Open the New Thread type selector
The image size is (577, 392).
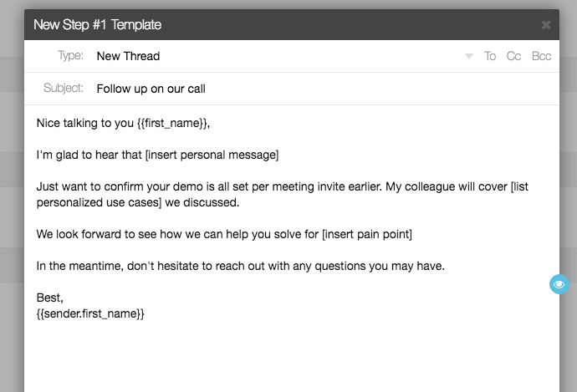pos(128,57)
